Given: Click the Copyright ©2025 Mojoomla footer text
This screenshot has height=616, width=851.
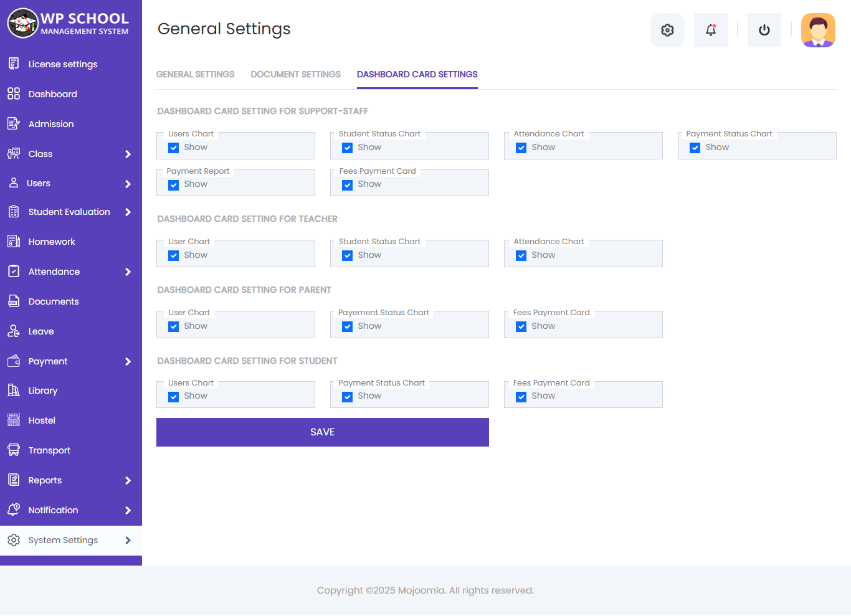Looking at the screenshot, I should pyautogui.click(x=425, y=590).
